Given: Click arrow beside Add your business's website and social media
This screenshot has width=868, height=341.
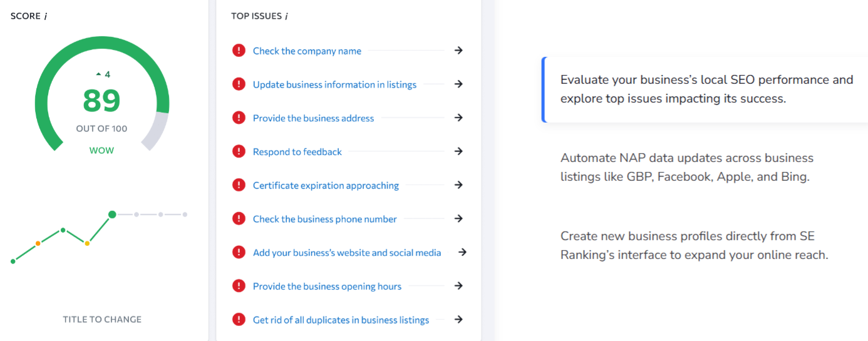Looking at the screenshot, I should coord(462,252).
